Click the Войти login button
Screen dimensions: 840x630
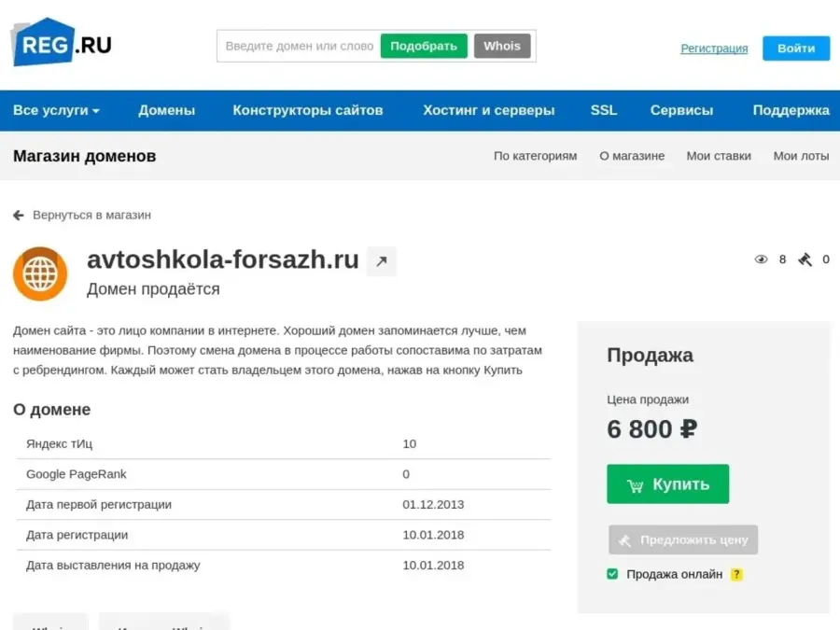click(796, 49)
